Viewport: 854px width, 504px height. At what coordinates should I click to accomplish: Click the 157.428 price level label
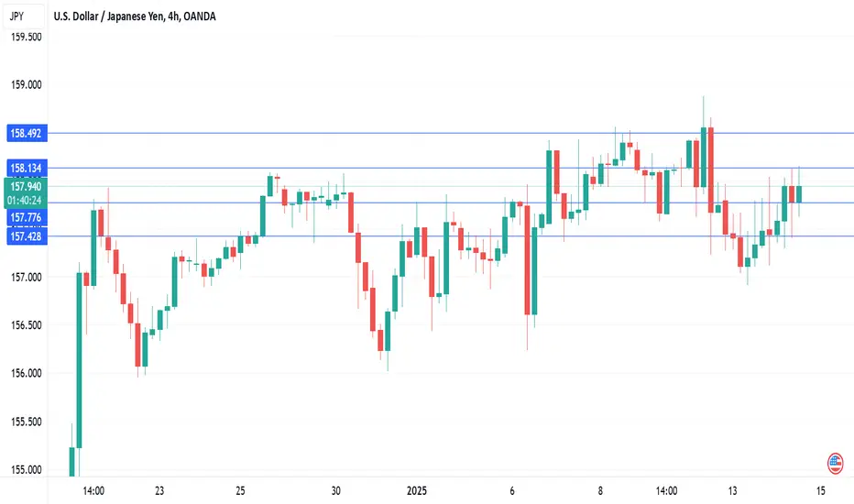tap(27, 236)
